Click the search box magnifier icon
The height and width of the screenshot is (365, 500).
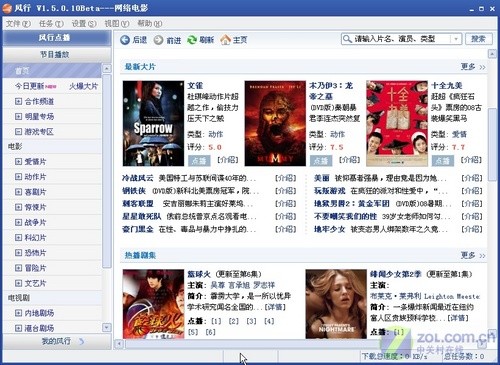tap(347, 39)
